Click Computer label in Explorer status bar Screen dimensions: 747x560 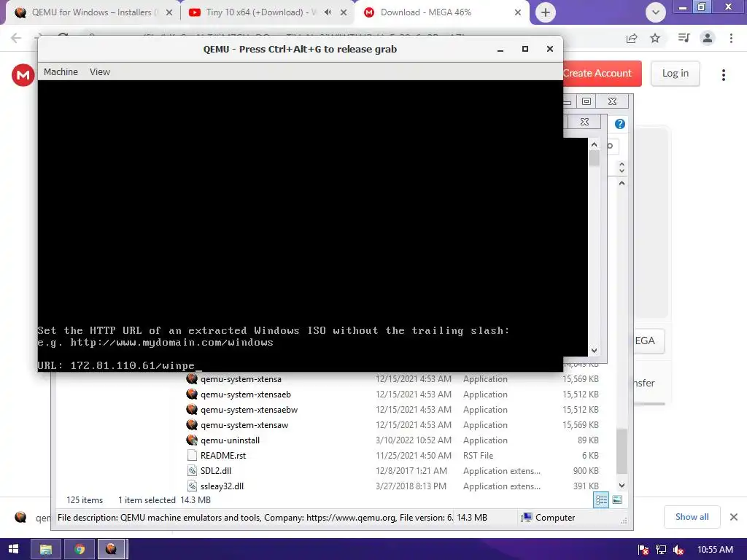click(554, 518)
